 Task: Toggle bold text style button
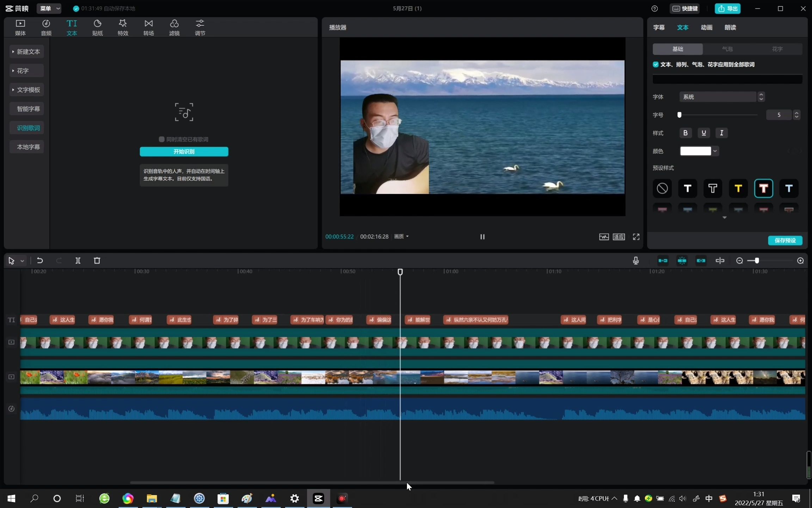(x=685, y=133)
